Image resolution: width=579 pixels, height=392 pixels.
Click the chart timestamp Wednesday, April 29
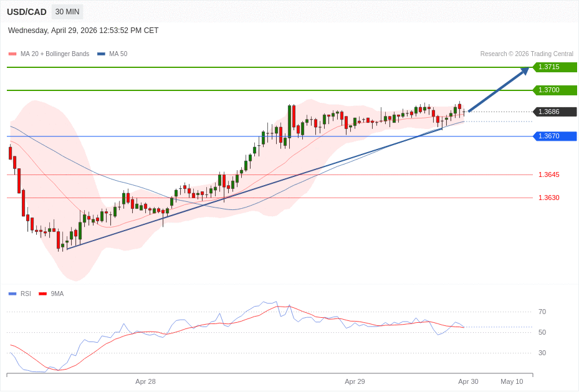coord(83,31)
